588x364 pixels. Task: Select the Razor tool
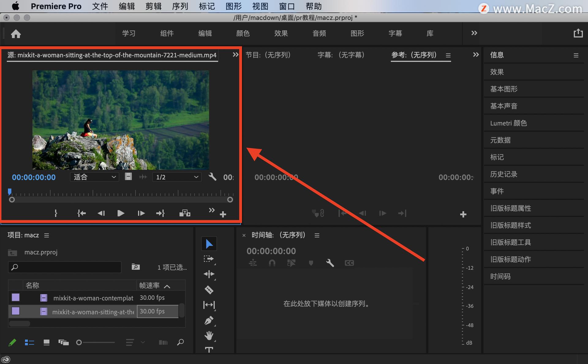pyautogui.click(x=209, y=290)
